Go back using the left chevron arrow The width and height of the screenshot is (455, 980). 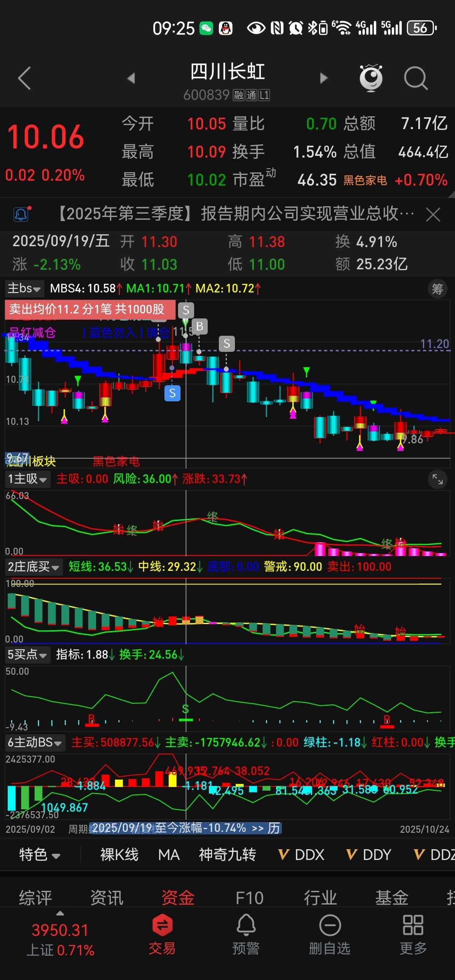coord(24,78)
